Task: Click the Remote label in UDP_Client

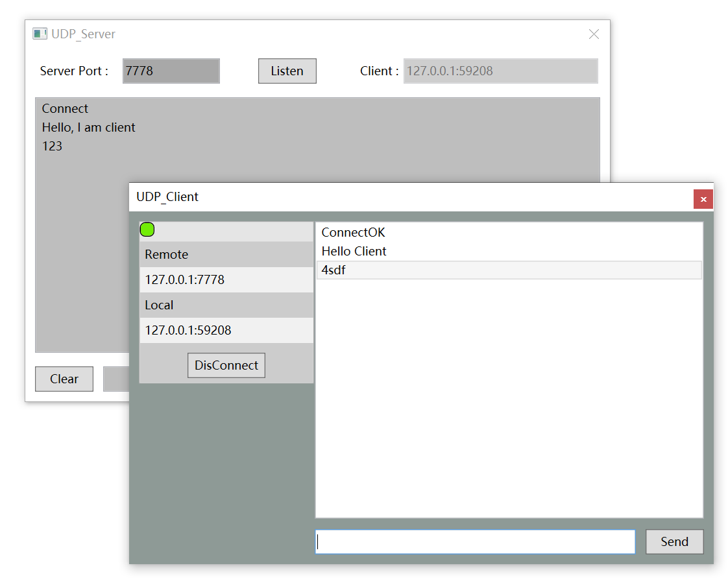Action: click(x=166, y=254)
